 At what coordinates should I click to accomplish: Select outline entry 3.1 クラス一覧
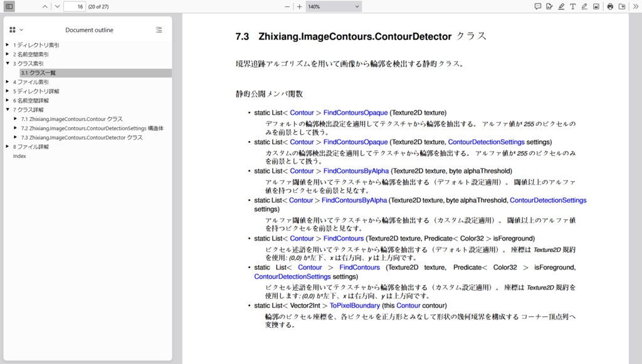tap(95, 73)
